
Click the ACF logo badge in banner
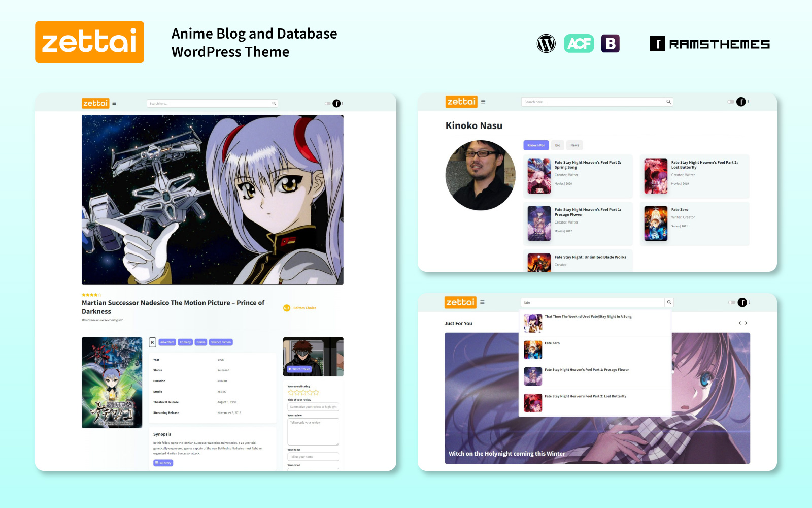pyautogui.click(x=579, y=44)
